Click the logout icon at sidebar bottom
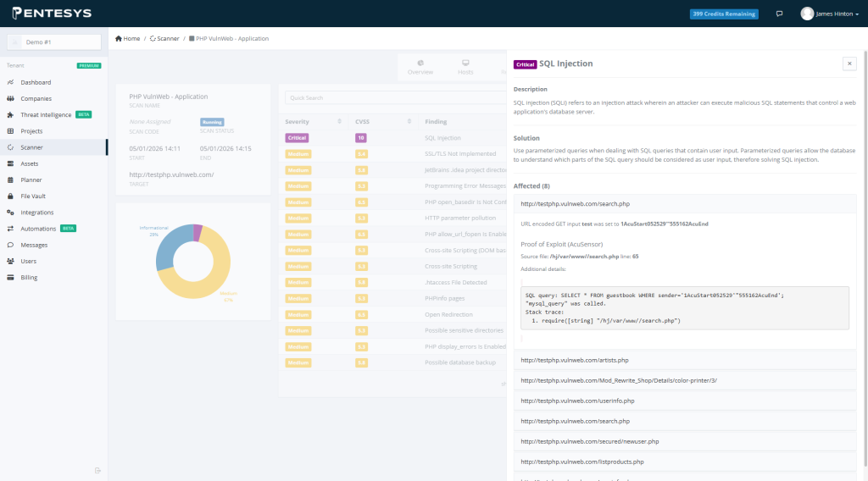The image size is (868, 481). click(97, 470)
